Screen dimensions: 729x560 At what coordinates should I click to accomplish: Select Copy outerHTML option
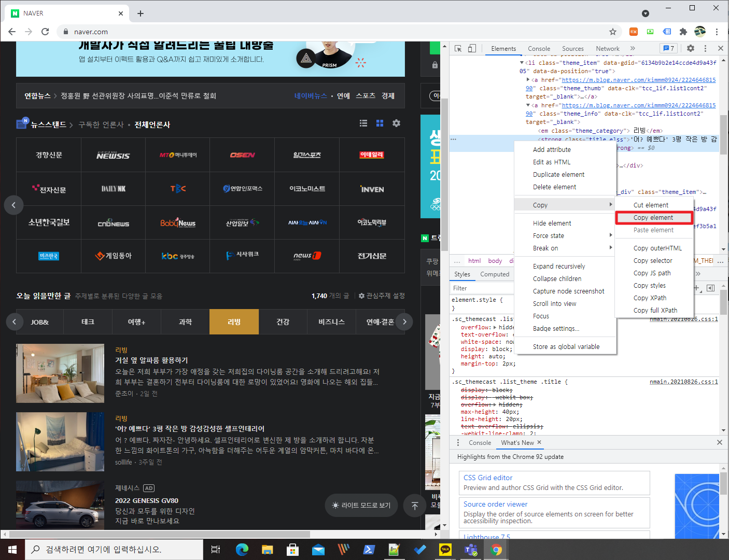(x=654, y=248)
